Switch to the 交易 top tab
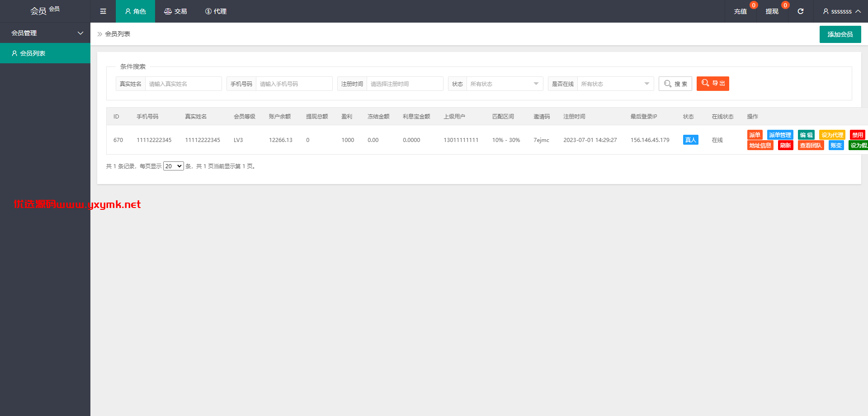This screenshot has height=416, width=868. 175,11
